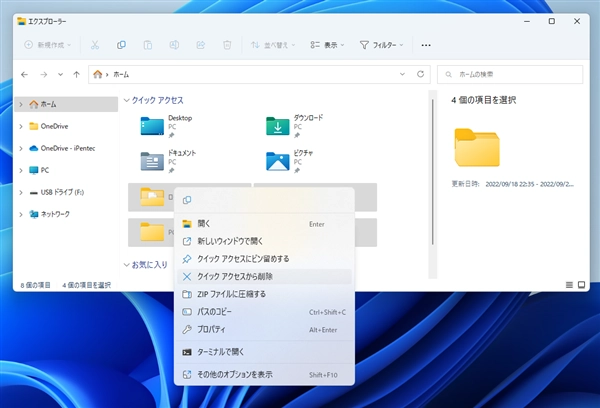600x408 pixels.
Task: Select the ドキュメント folder icon
Action: [x=152, y=161]
